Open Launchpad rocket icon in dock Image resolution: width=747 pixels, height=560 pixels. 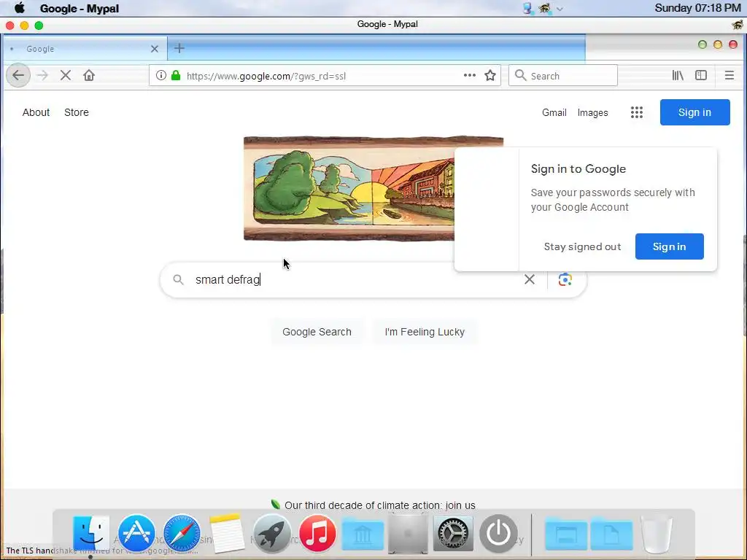pos(272,533)
